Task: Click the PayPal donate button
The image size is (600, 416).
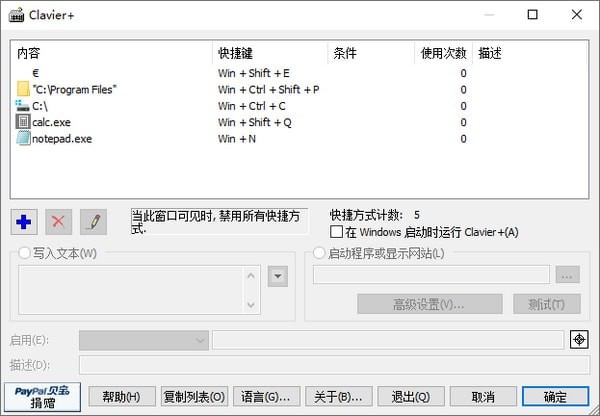Action: pos(42,396)
